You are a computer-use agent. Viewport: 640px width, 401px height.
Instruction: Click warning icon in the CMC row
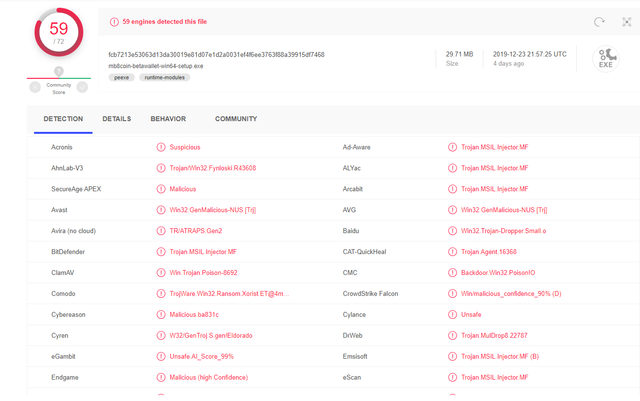pos(452,273)
